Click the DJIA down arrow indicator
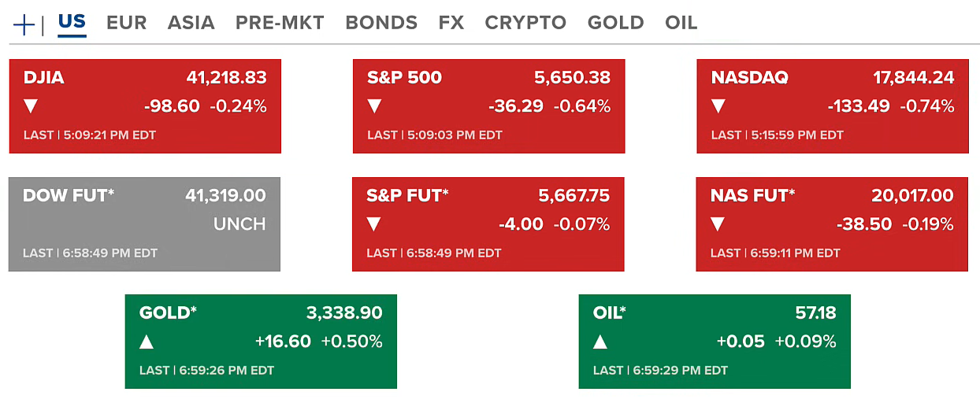 (x=31, y=106)
